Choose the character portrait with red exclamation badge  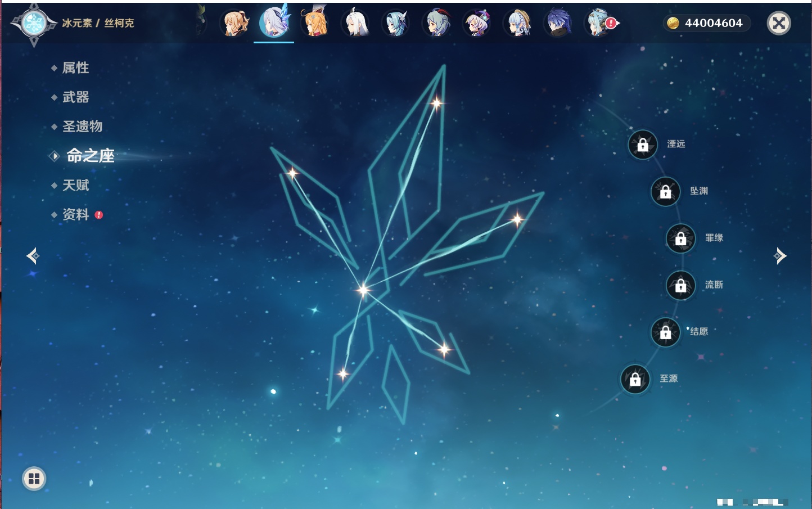click(599, 24)
